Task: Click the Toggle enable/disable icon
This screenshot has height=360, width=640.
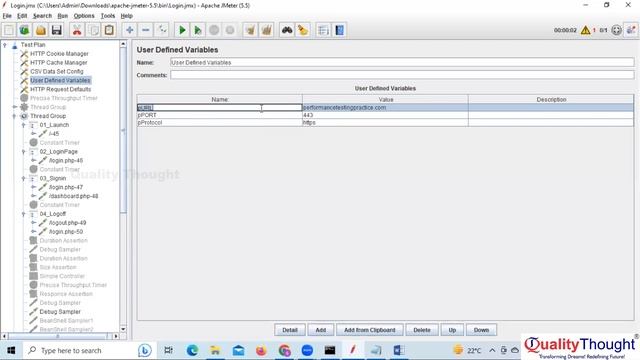Action: click(162, 30)
